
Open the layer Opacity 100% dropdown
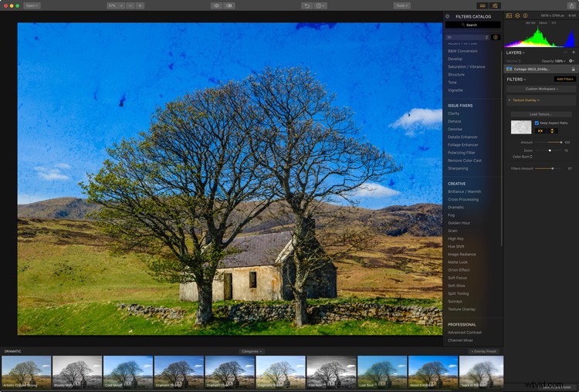[x=554, y=61]
